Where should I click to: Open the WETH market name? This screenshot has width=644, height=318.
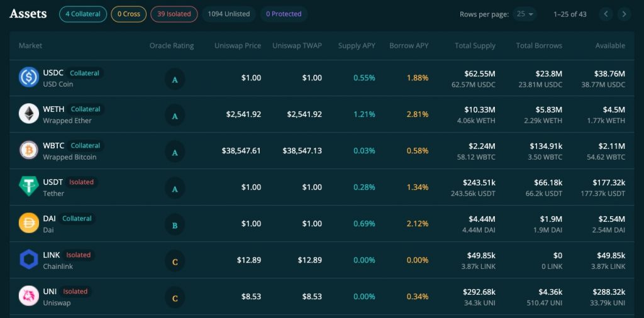point(54,109)
